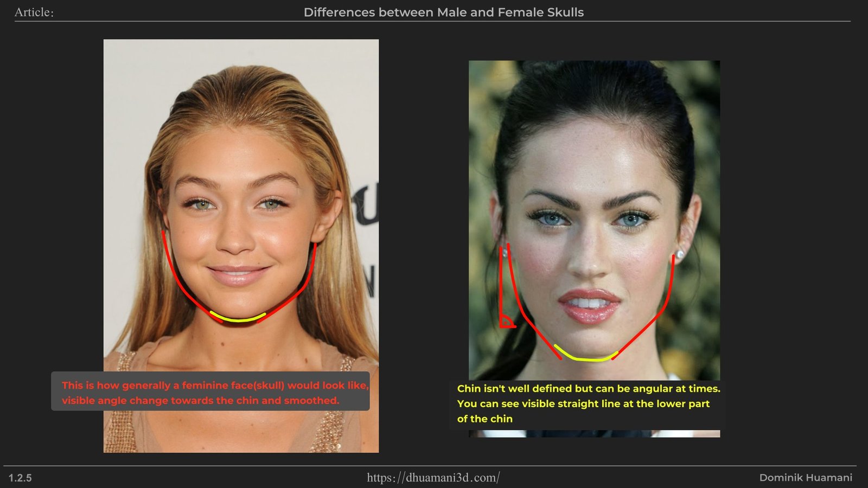Screen dimensions: 868x488
Task: Click the yellow chin curve on the left photo
Action: point(238,320)
